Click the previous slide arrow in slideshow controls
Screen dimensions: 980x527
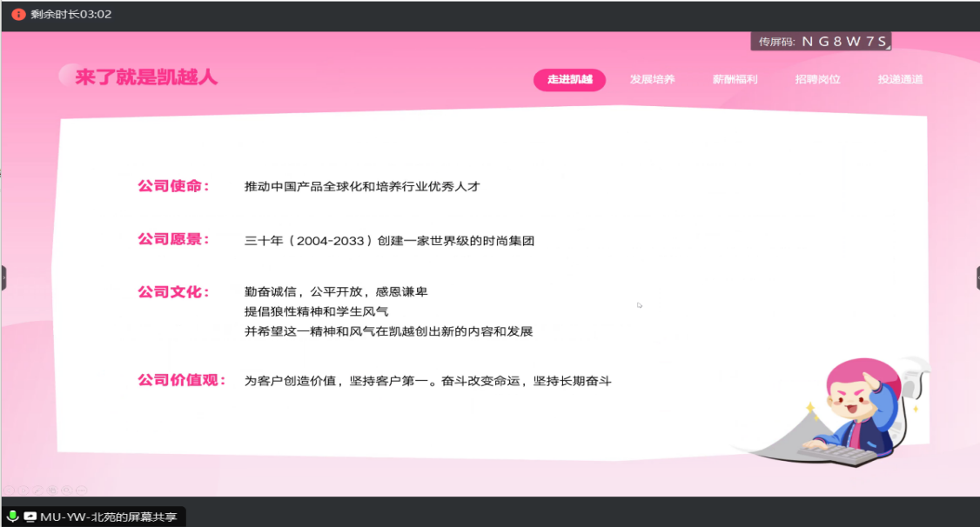click(9, 490)
